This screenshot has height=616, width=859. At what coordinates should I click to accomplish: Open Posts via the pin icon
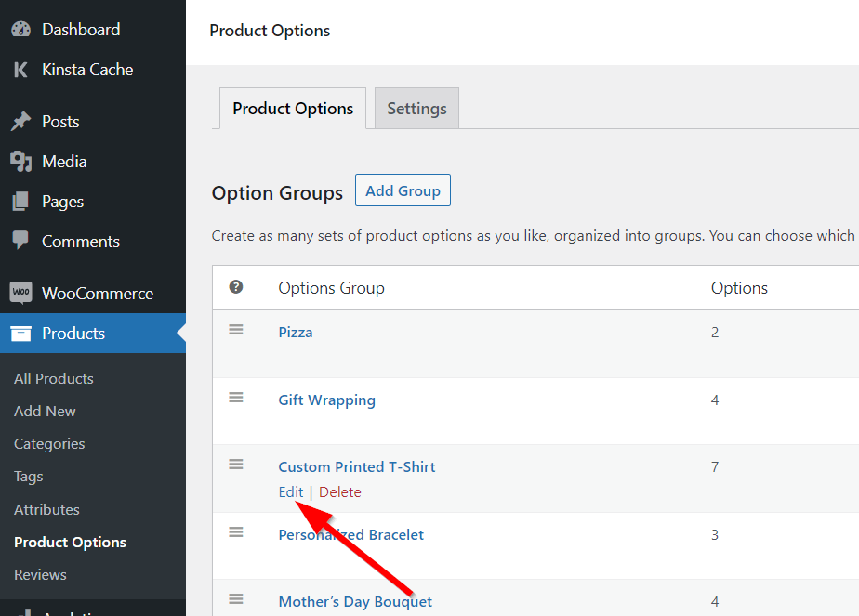click(20, 121)
